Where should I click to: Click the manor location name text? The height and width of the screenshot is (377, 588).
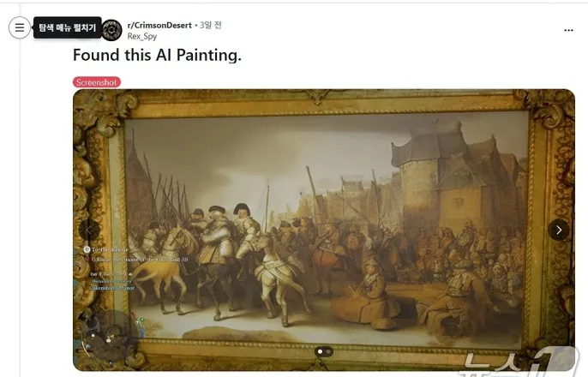111,288
